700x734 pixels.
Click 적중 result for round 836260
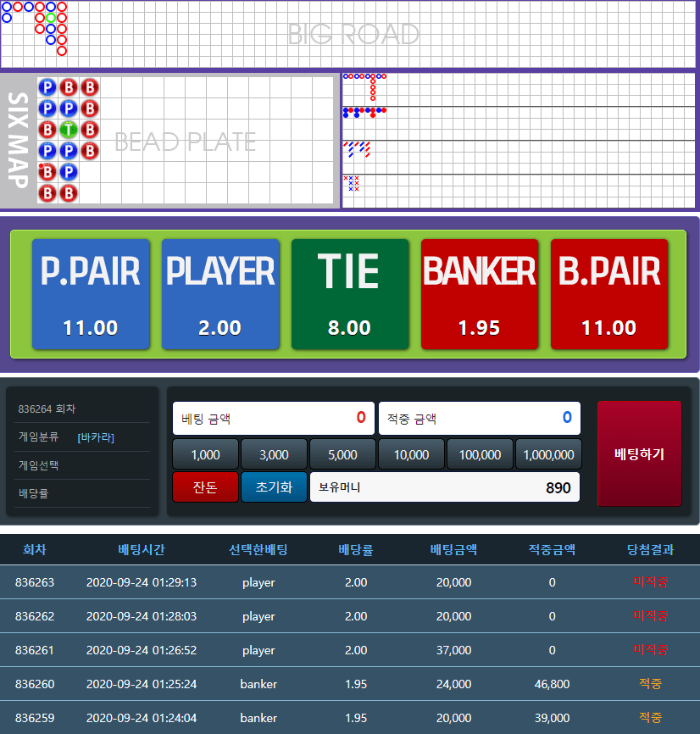pyautogui.click(x=650, y=683)
